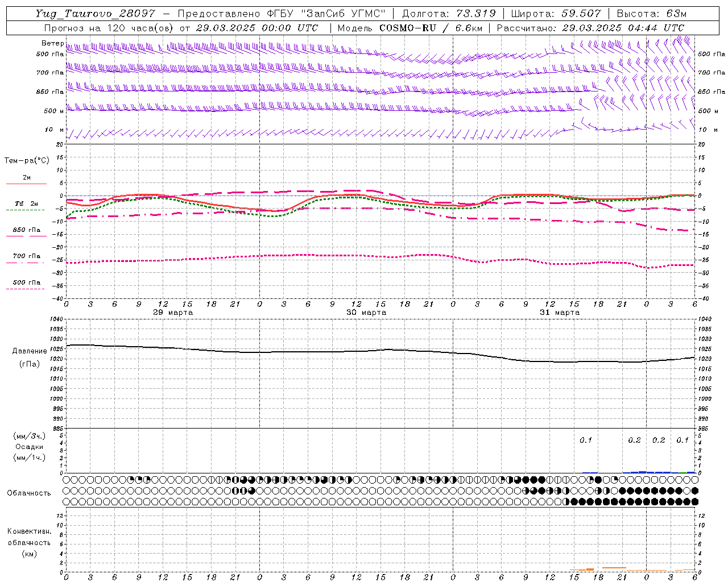Click the Ветер panel label
Viewport: 728px width, 582px height.
click(x=52, y=43)
